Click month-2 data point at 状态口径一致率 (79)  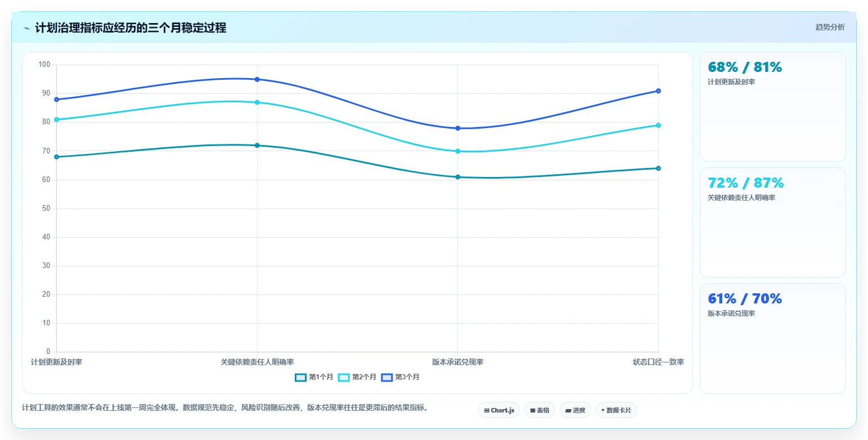coord(658,125)
